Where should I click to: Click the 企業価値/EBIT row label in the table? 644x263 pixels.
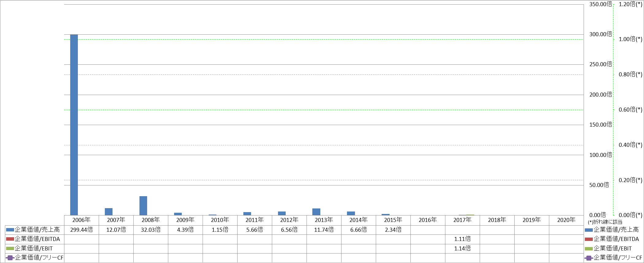(34, 248)
